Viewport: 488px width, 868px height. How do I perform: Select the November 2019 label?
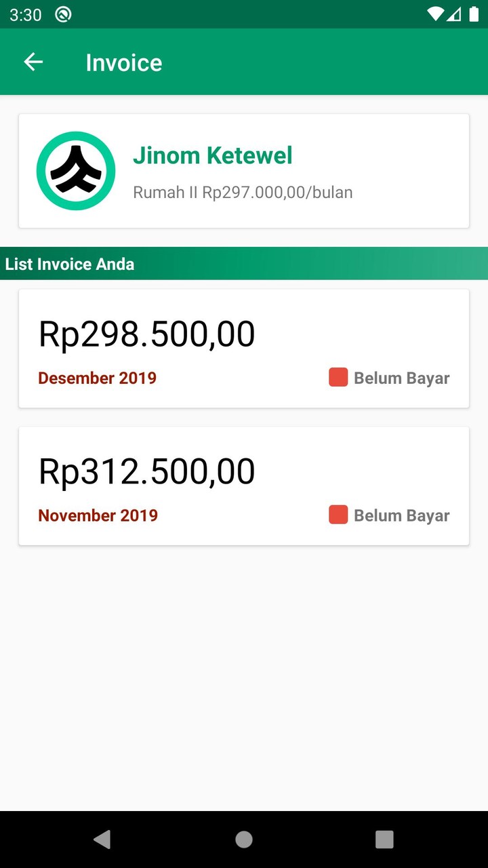tap(98, 515)
